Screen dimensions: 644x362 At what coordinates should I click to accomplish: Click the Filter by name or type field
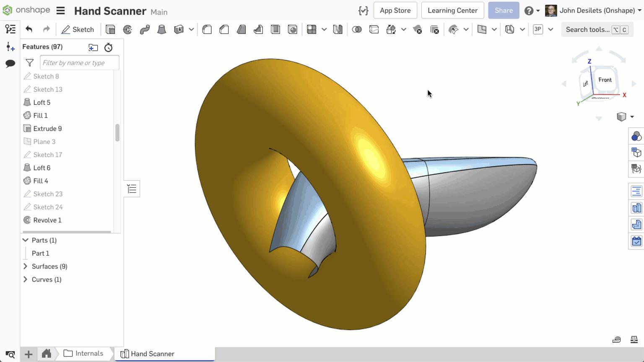(x=80, y=62)
